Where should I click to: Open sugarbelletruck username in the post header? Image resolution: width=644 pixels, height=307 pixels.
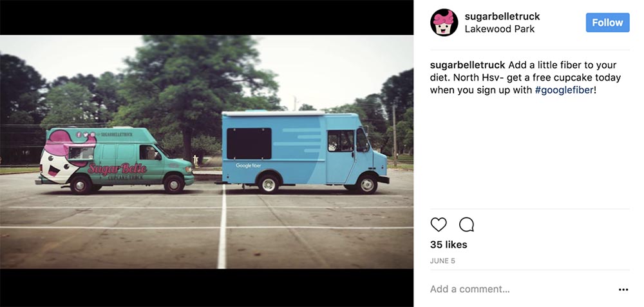pos(502,16)
